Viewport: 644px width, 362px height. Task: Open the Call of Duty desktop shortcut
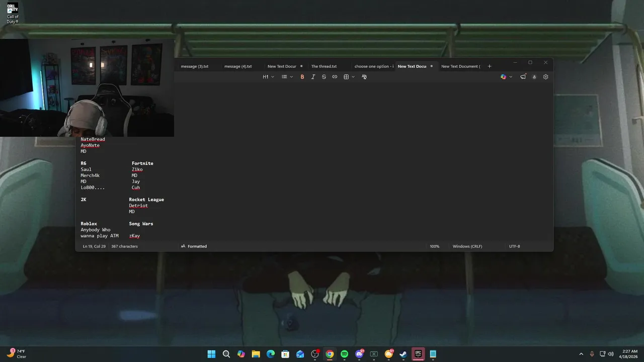13,13
